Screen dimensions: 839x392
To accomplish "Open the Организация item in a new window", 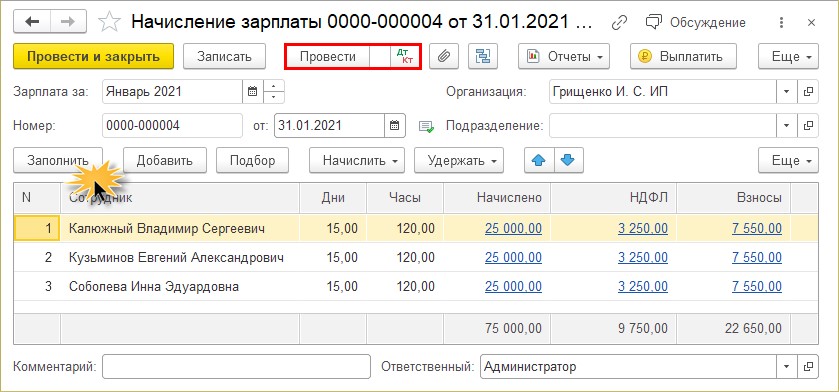I will click(x=808, y=91).
